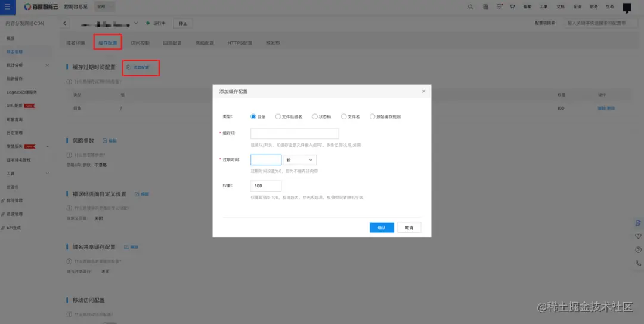
Task: Click link icon beside 标签管理
Action: [x=3, y=200]
